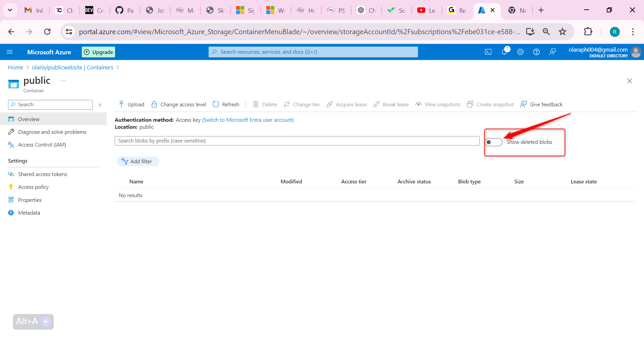Sort by the Blob type column header
The height and width of the screenshot is (342, 644).
[x=469, y=182]
